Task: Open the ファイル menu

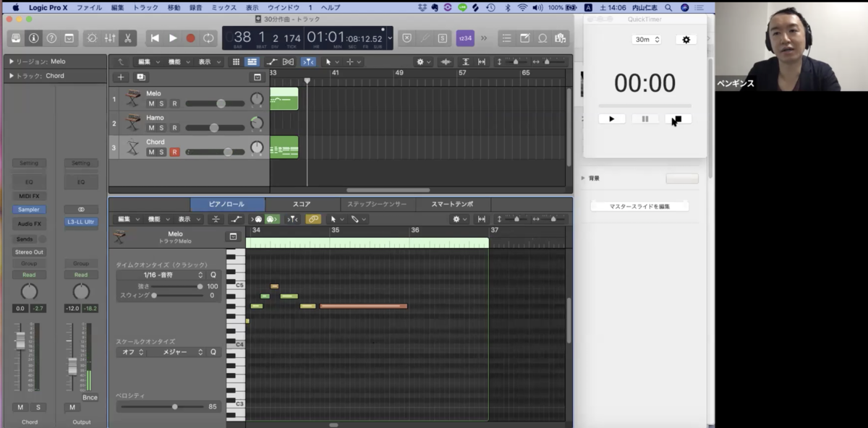Action: pyautogui.click(x=89, y=7)
